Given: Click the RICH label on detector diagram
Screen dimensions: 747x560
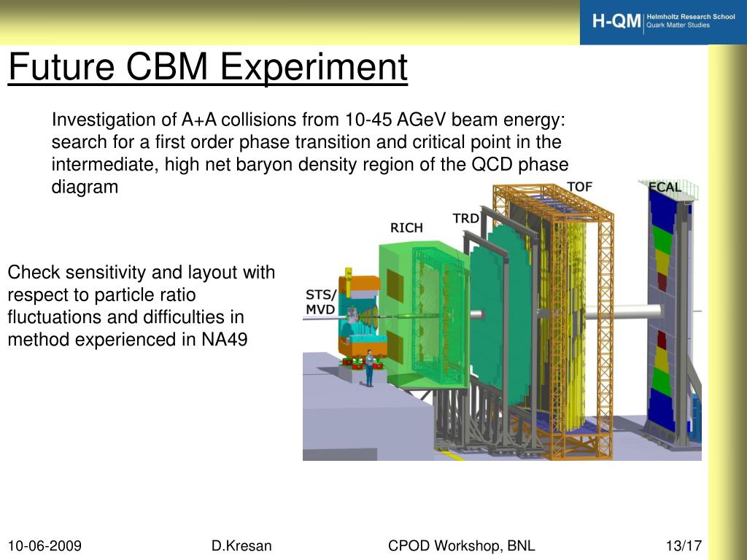Looking at the screenshot, I should 406,227.
